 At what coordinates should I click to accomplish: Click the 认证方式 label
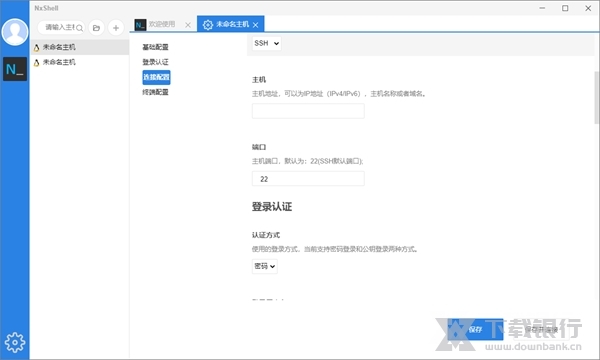tap(266, 235)
